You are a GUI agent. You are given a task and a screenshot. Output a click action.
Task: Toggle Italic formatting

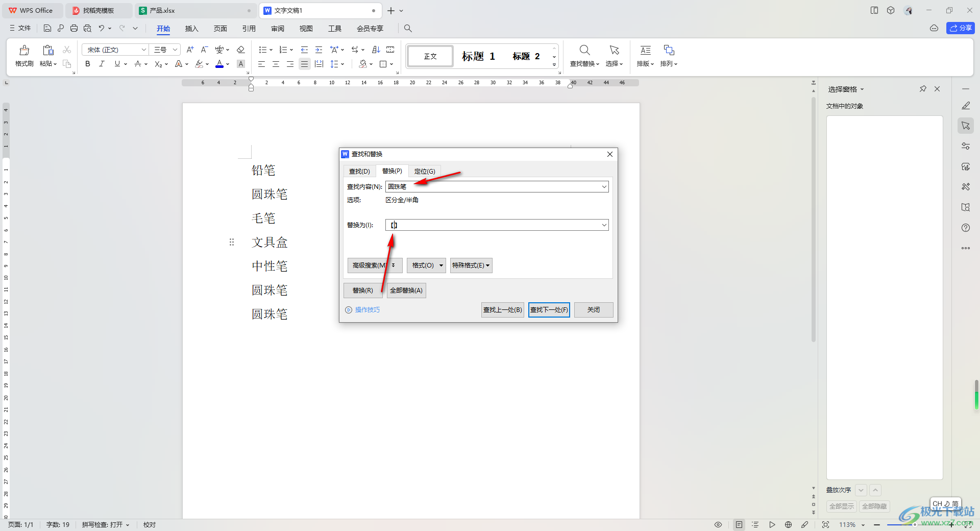pos(102,64)
